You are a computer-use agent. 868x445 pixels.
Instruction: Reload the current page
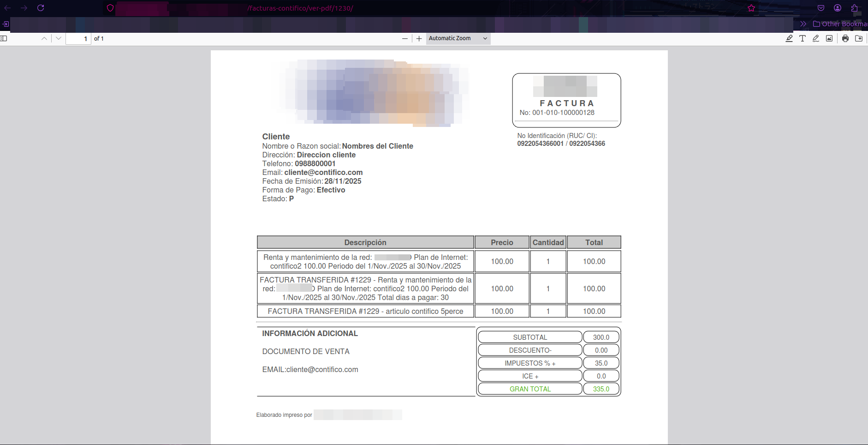pos(41,8)
